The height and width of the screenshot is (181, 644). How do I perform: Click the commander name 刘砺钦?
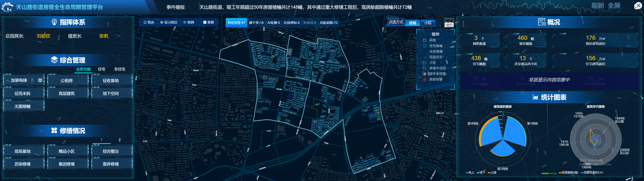[x=43, y=36]
